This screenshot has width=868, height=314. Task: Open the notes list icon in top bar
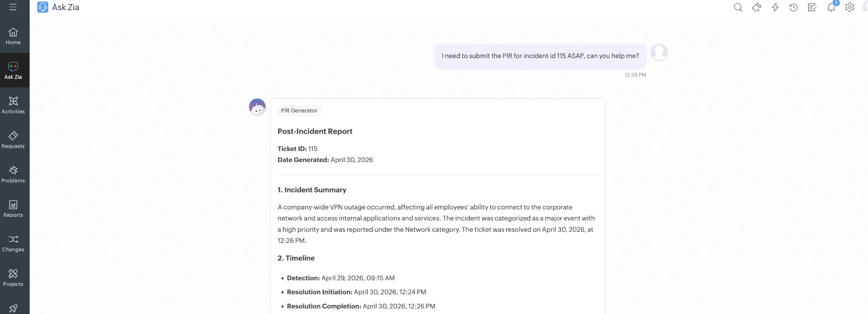812,7
